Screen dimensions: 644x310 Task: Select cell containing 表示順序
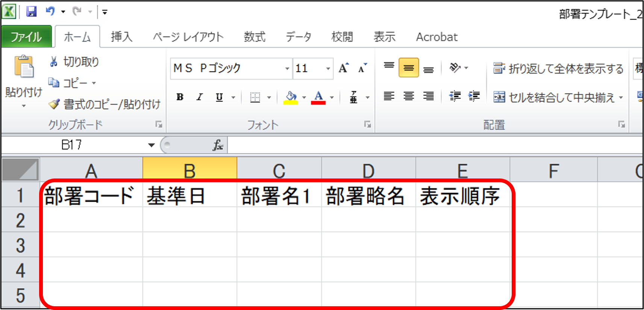click(x=463, y=195)
